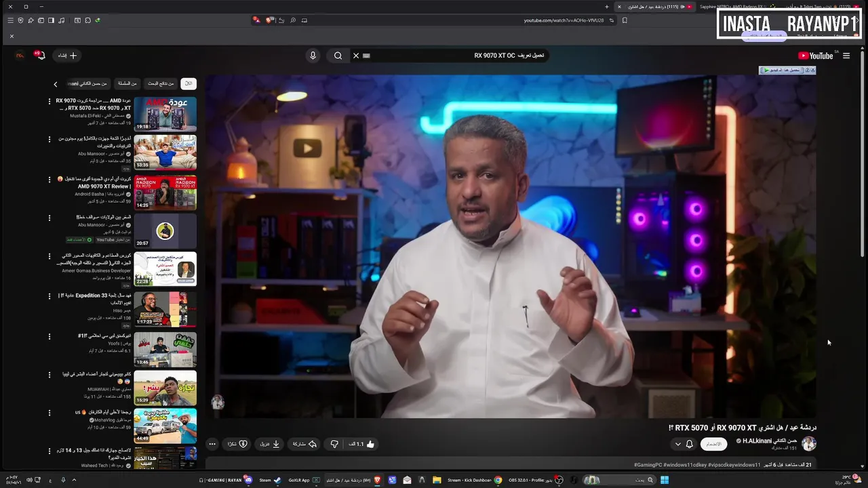Open options menu for Abu Mansoor 53:35 video
The width and height of the screenshot is (868, 488).
pos(49,140)
